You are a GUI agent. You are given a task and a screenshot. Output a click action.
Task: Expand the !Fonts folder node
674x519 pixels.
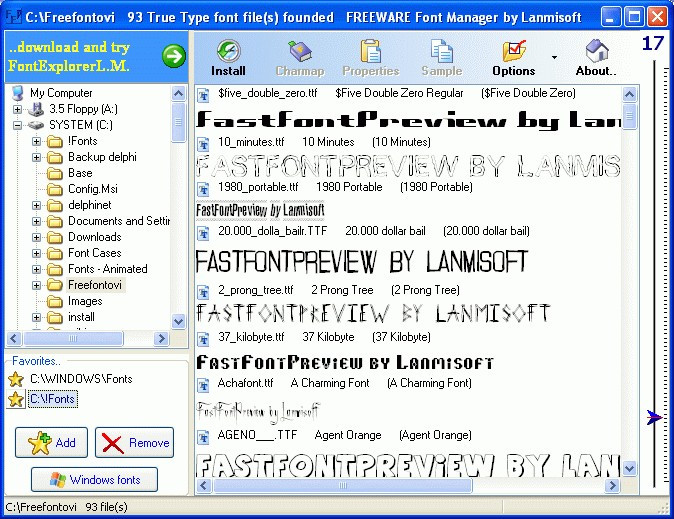click(37, 141)
